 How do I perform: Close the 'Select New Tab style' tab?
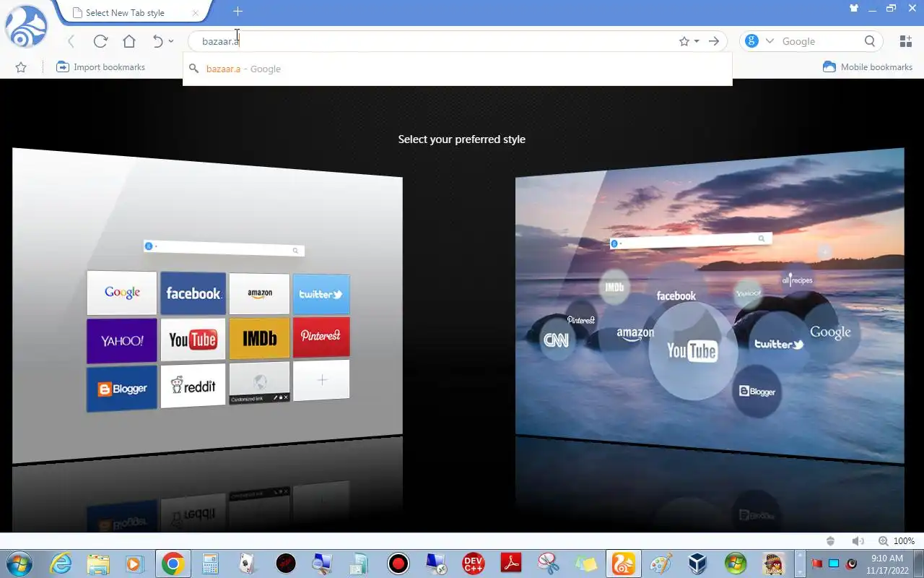(196, 13)
